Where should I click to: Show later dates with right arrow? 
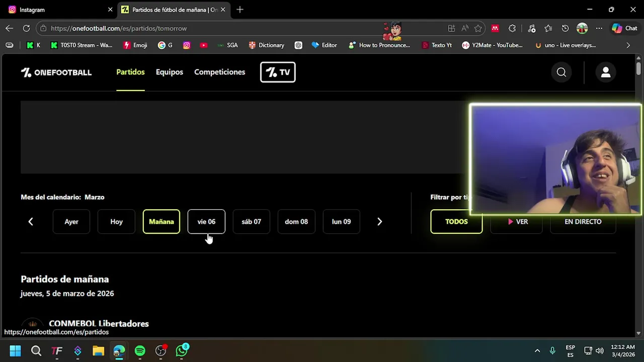(380, 222)
